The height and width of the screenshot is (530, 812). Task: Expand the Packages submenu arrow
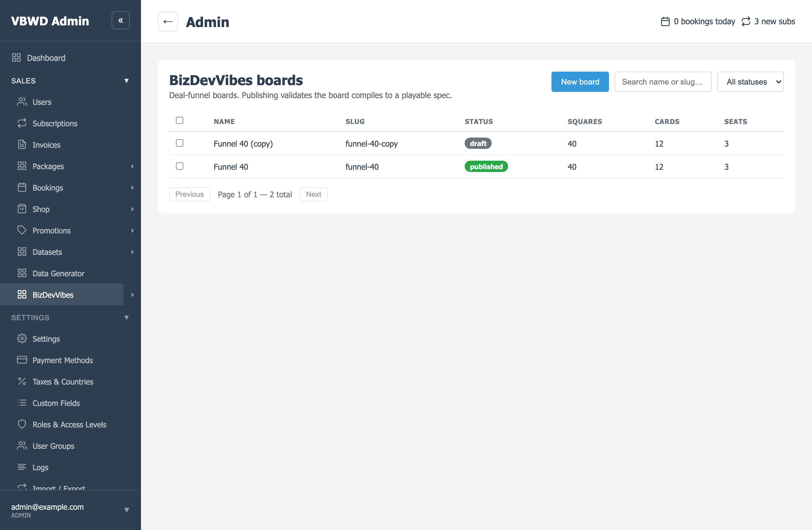click(133, 166)
